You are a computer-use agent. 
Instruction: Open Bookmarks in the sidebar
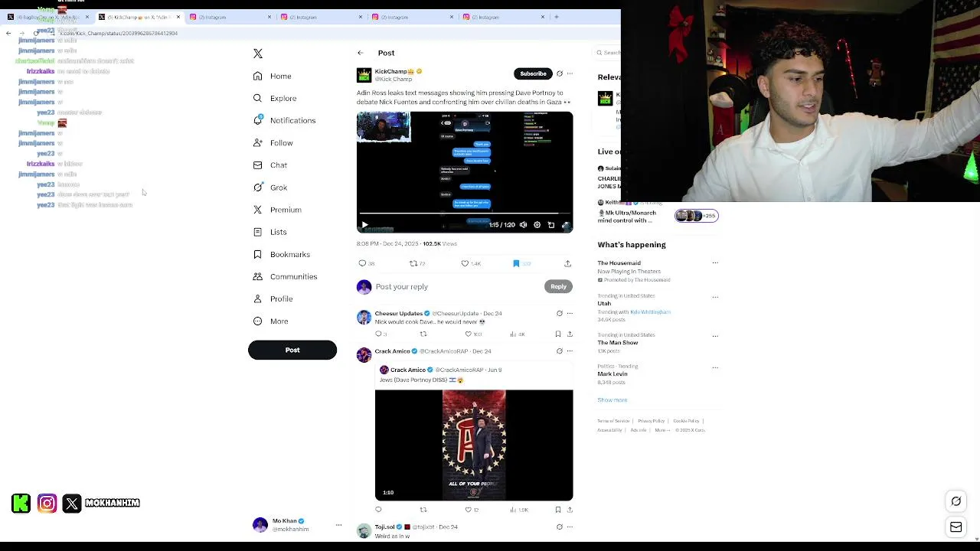pos(282,254)
